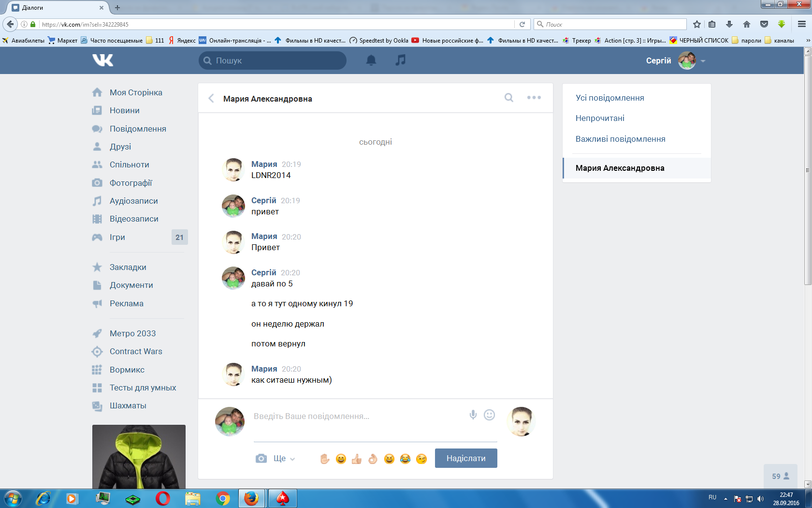Open a new browser tab plus

click(x=117, y=7)
